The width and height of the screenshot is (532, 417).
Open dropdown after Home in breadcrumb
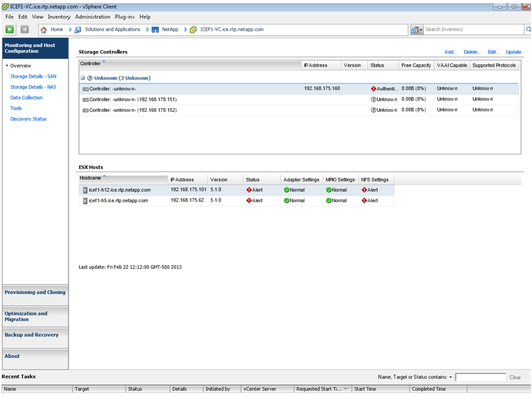click(70, 30)
